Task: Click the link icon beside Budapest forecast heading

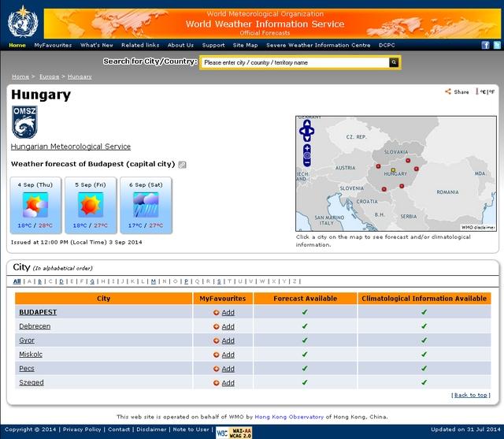Action: pos(182,165)
